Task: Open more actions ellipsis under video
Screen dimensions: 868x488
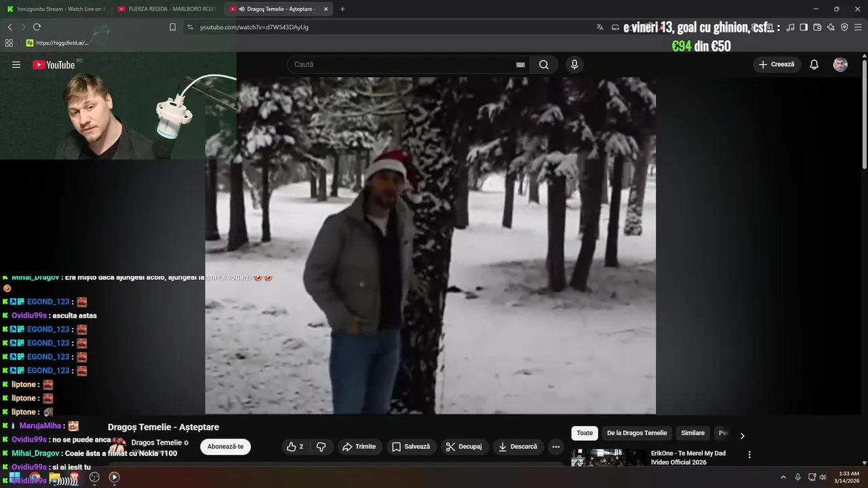Action: click(556, 447)
